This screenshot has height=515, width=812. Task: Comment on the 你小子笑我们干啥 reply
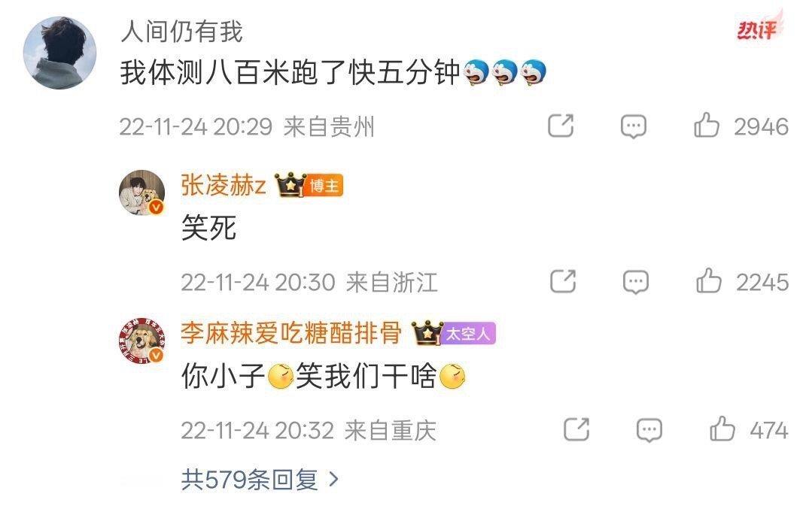[x=649, y=430]
